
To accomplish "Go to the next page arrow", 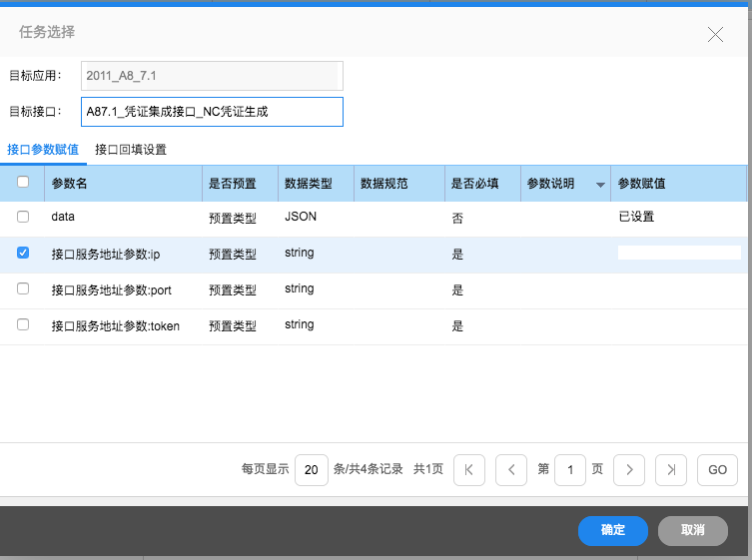I will click(628, 469).
